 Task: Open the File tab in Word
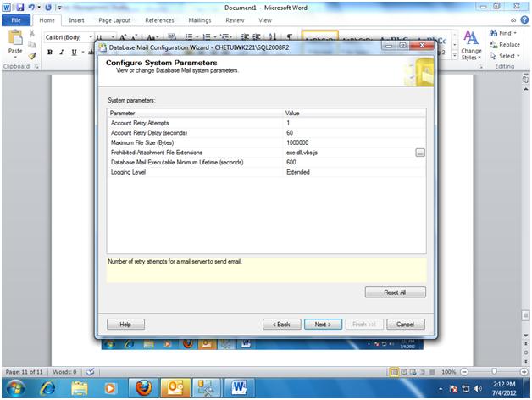(x=16, y=20)
